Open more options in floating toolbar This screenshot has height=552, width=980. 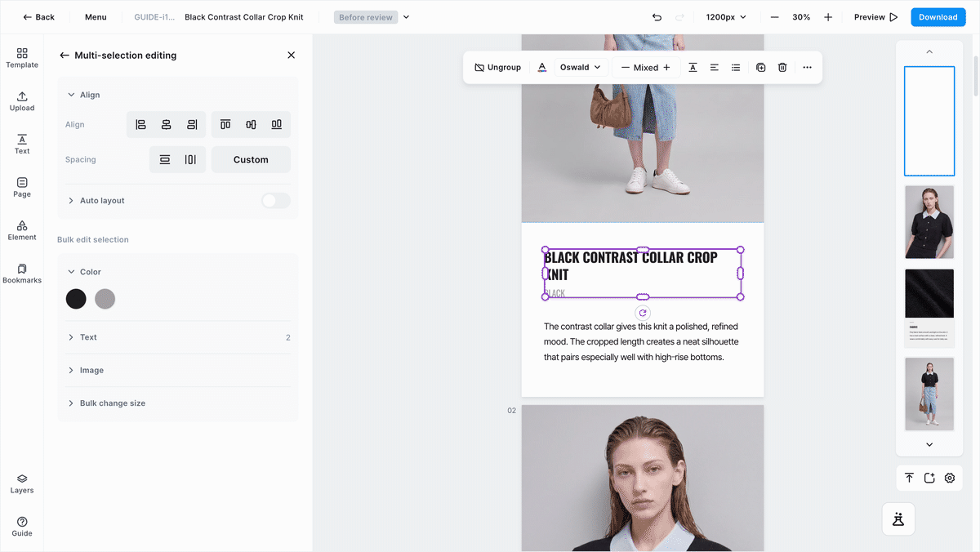pyautogui.click(x=808, y=68)
